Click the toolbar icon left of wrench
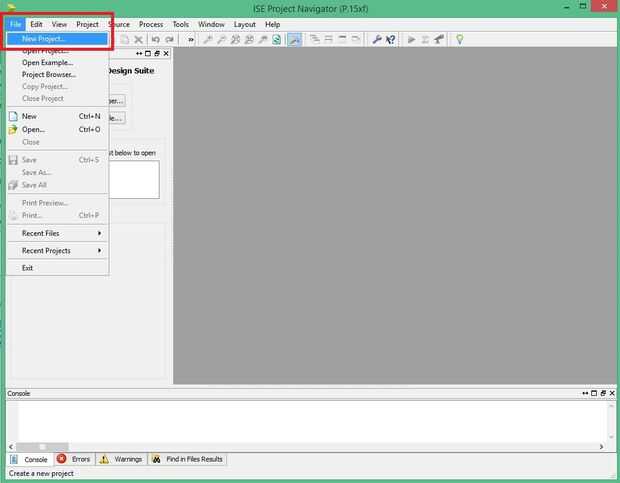 click(x=356, y=39)
